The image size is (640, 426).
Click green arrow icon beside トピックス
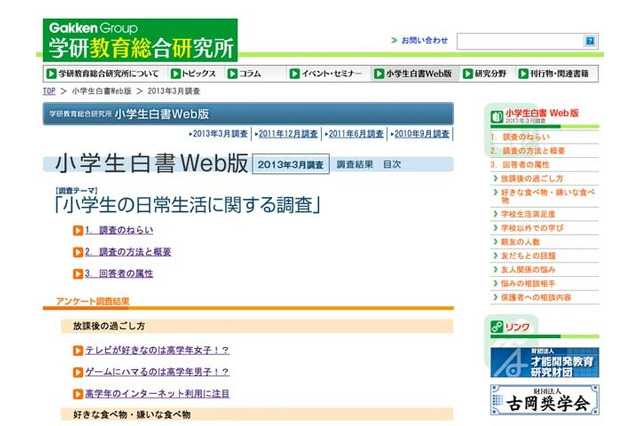click(x=176, y=73)
